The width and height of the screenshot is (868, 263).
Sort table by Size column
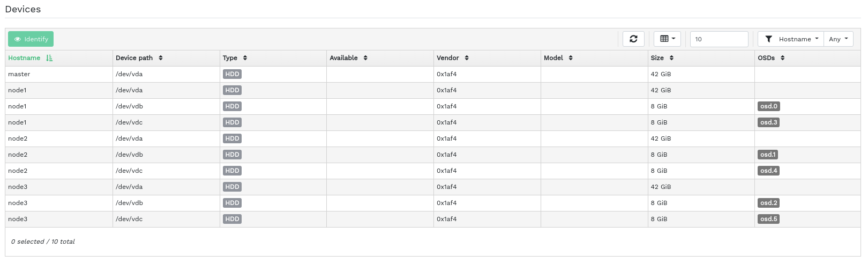(657, 58)
